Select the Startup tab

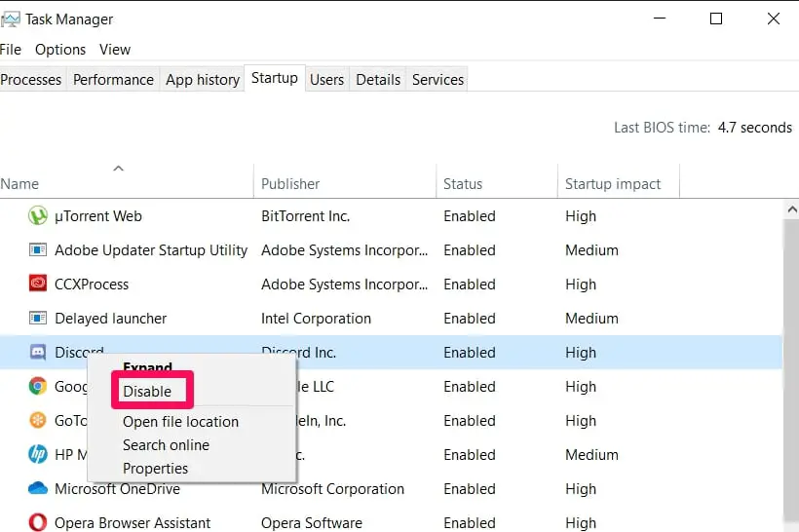tap(275, 78)
